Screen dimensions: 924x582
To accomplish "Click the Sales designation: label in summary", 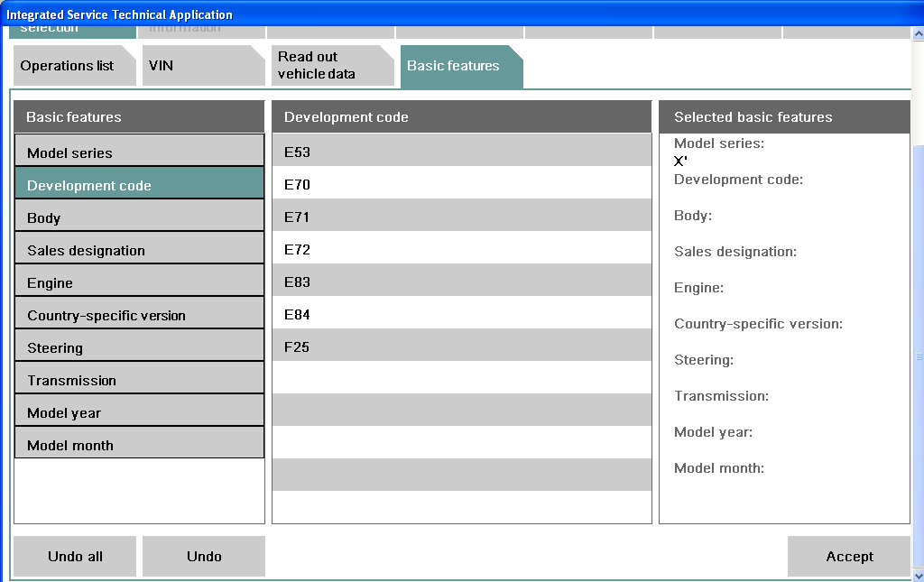I will click(735, 252).
